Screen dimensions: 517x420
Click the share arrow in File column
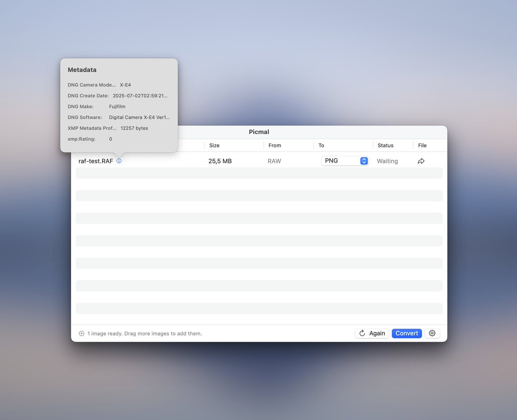(421, 161)
